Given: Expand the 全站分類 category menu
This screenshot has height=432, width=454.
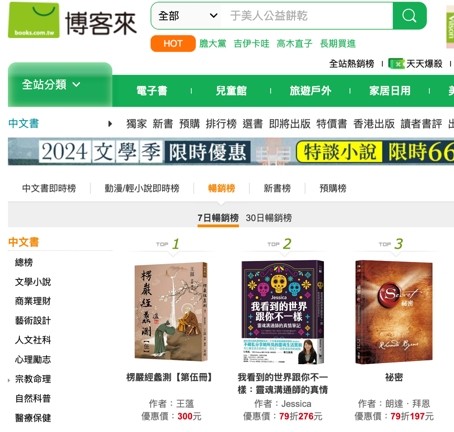Looking at the screenshot, I should click(x=51, y=85).
